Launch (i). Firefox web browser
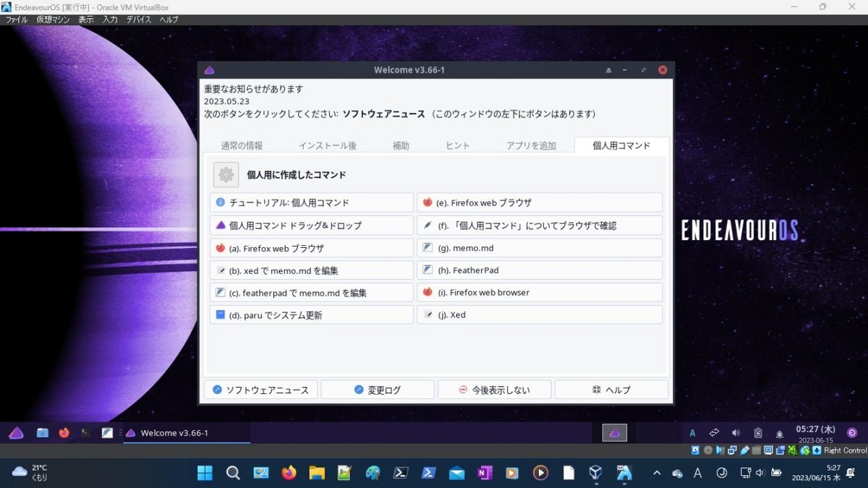The image size is (868, 488). pos(540,293)
